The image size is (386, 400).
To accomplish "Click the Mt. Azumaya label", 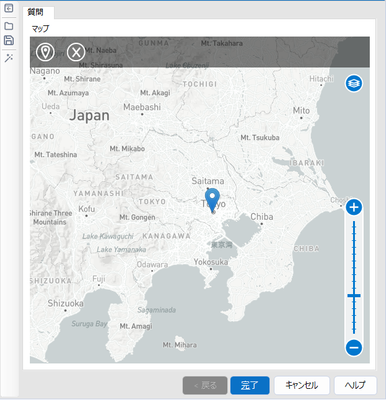I will point(68,93).
